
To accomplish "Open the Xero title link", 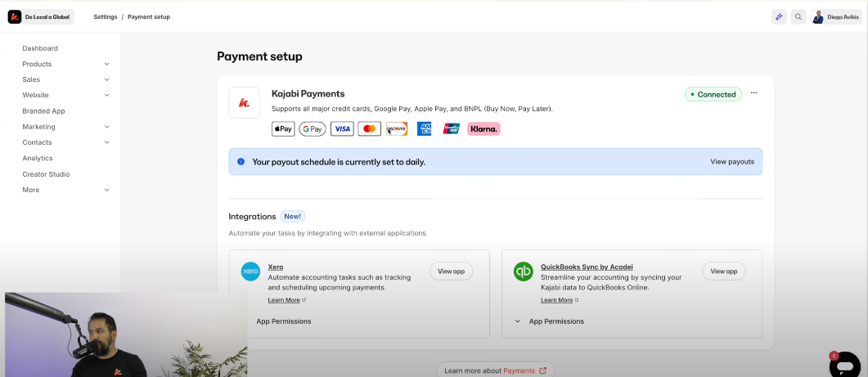I will click(276, 267).
